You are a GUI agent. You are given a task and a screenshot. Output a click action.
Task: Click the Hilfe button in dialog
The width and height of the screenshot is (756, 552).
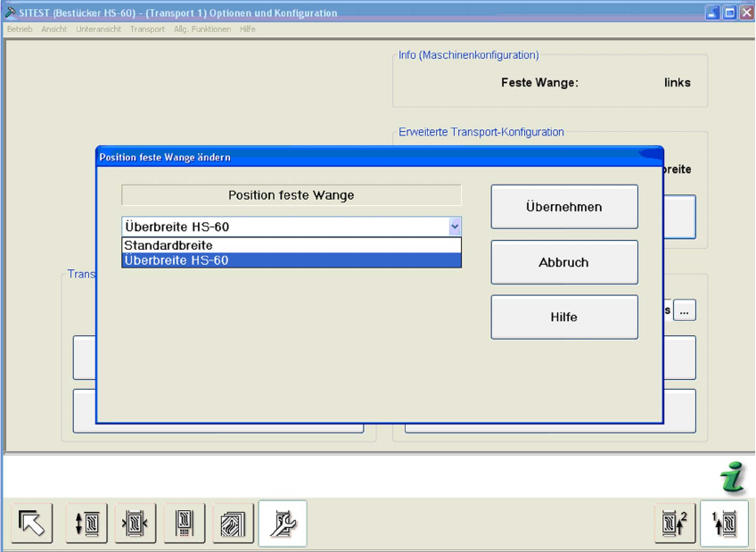563,317
